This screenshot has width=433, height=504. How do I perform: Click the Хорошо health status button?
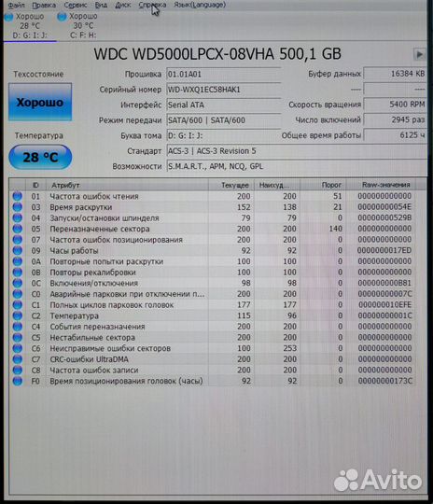[x=40, y=103]
